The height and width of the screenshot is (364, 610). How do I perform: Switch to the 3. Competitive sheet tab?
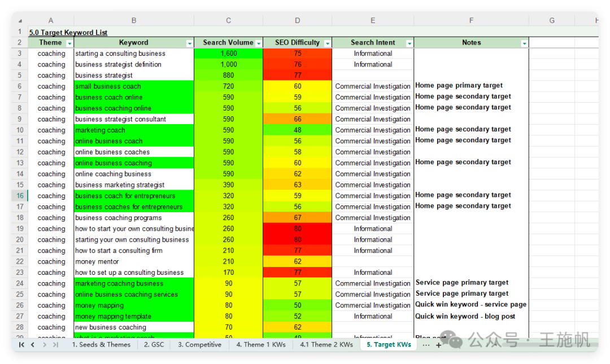pyautogui.click(x=199, y=345)
